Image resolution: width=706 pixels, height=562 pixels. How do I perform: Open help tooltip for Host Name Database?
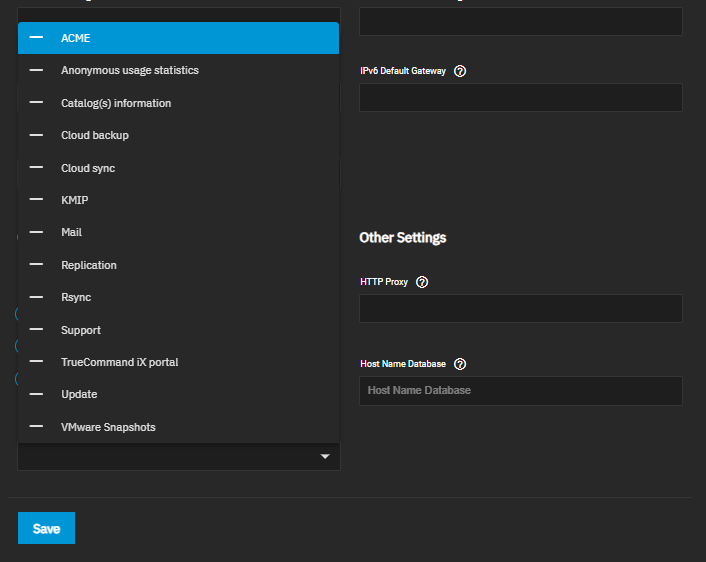coord(460,364)
